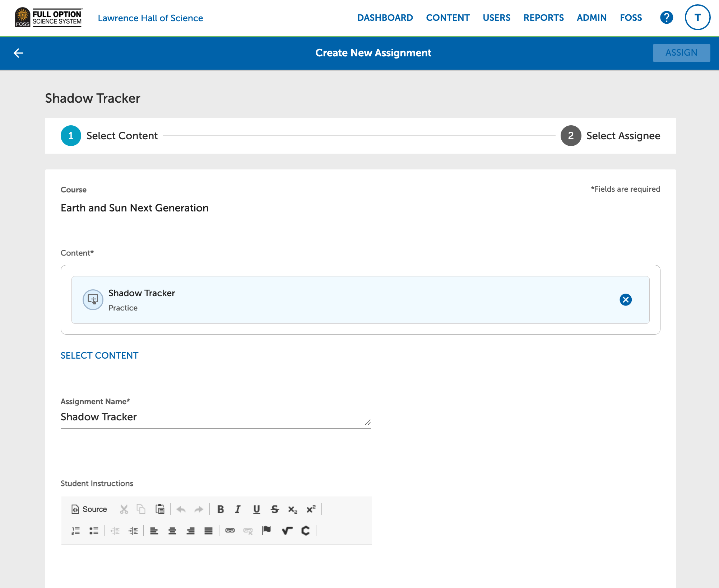
Task: Toggle bold formatting in the instructions editor
Action: [221, 509]
